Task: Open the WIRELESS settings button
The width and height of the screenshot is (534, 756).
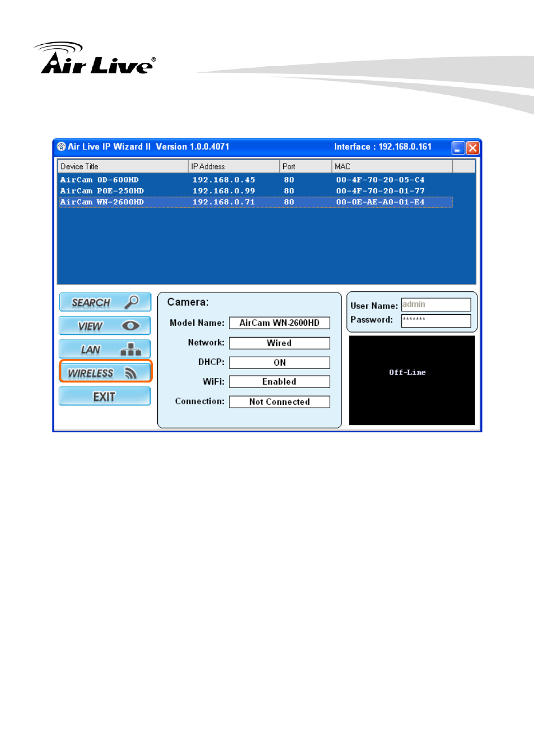Action: (105, 372)
